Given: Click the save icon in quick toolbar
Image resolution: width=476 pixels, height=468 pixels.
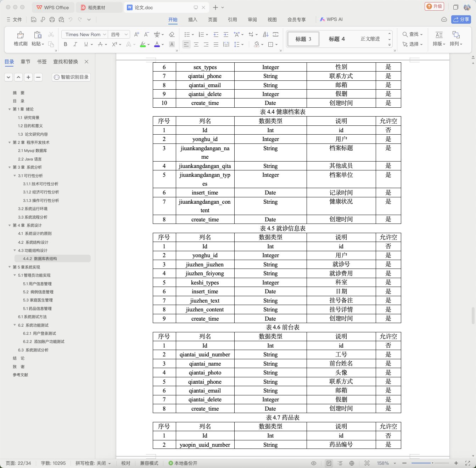Looking at the screenshot, I should 34,19.
